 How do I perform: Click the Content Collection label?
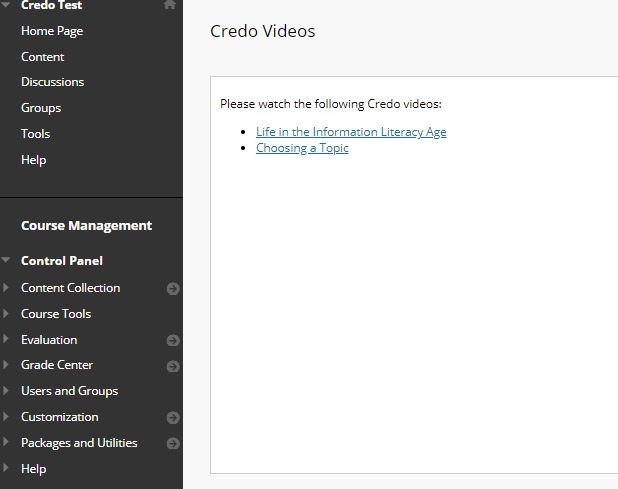[x=71, y=288]
